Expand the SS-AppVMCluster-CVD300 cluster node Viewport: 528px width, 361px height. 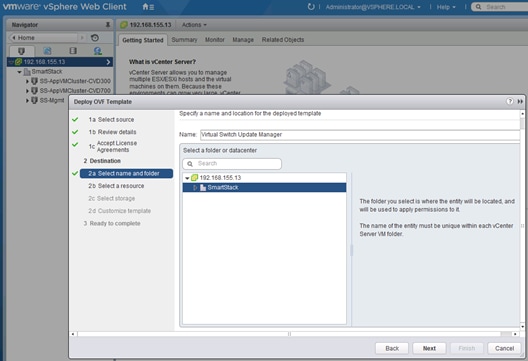pyautogui.click(x=27, y=81)
